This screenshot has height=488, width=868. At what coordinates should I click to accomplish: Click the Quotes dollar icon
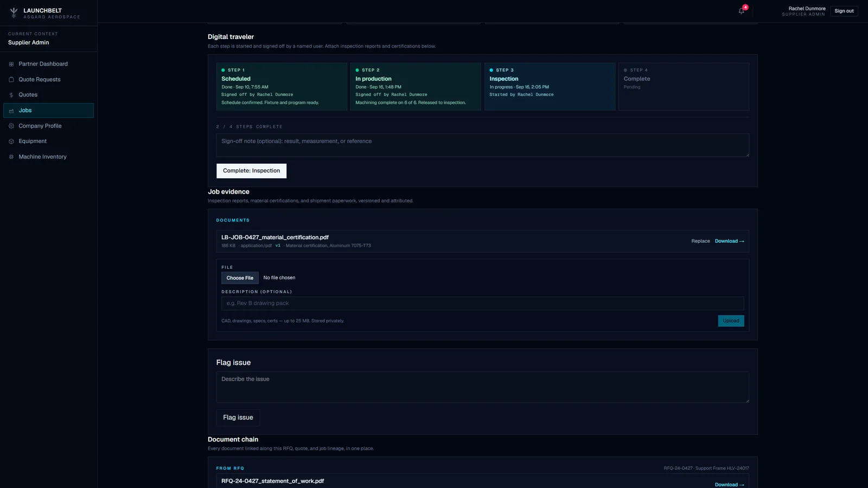(11, 95)
